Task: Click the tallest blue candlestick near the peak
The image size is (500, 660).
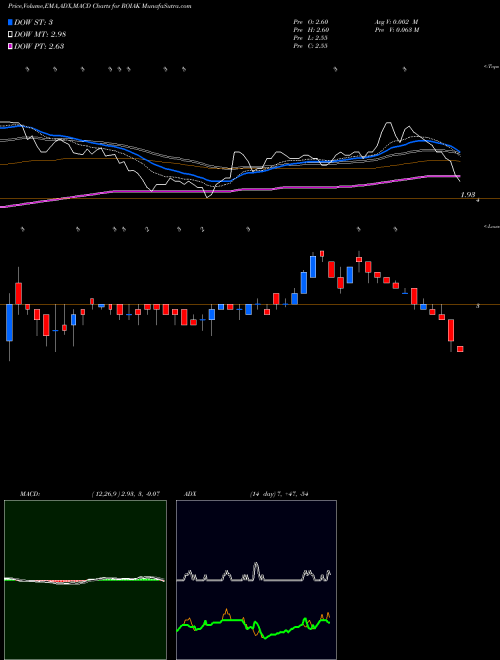Action: [313, 267]
